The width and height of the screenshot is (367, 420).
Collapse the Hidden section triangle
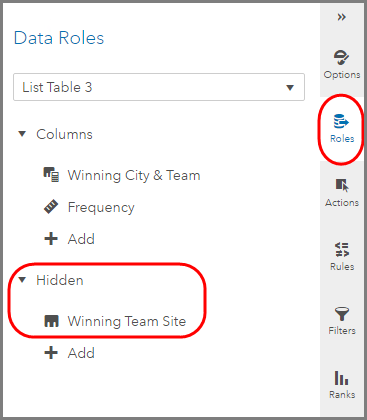click(x=22, y=280)
